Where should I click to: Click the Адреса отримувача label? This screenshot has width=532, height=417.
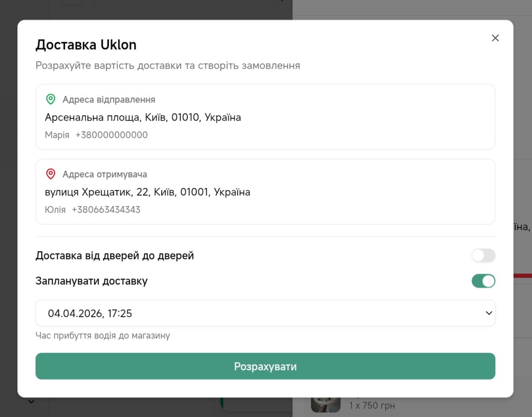[x=105, y=174]
